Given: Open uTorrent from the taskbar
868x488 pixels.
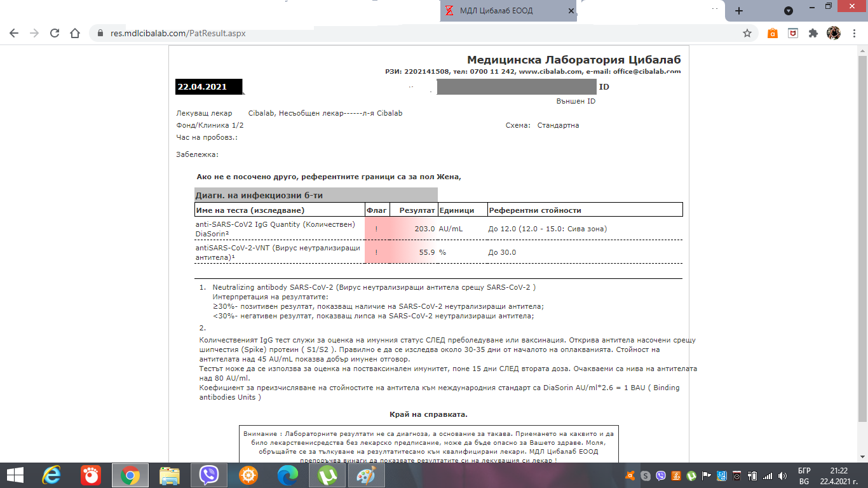Looking at the screenshot, I should [x=327, y=475].
